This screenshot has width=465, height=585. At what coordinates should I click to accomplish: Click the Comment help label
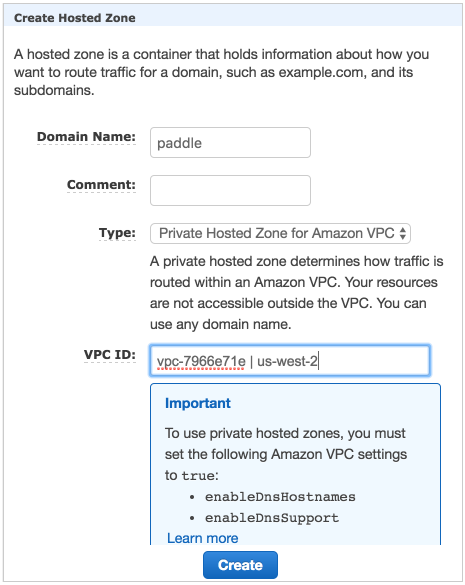[x=101, y=185]
